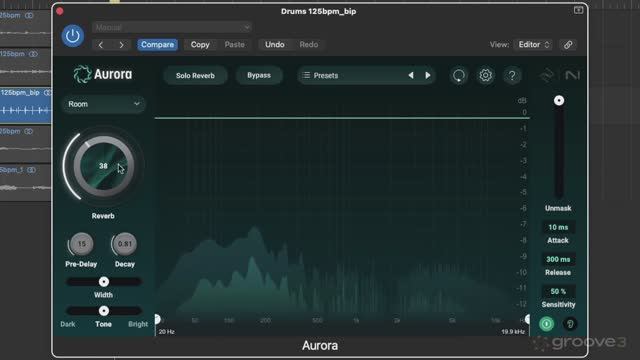The width and height of the screenshot is (640, 360).
Task: Click the 10 ms Attack value
Action: 558,227
